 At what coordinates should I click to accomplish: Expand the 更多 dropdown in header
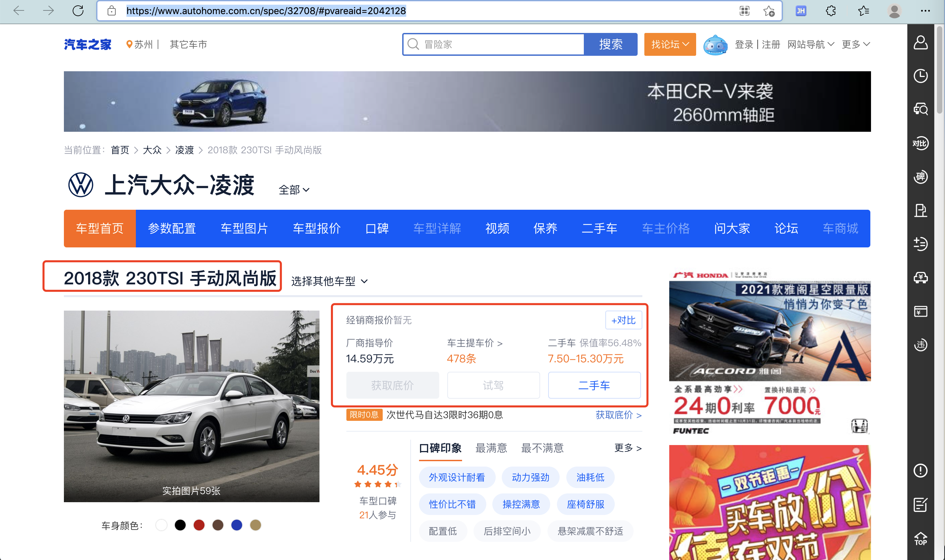coord(856,44)
